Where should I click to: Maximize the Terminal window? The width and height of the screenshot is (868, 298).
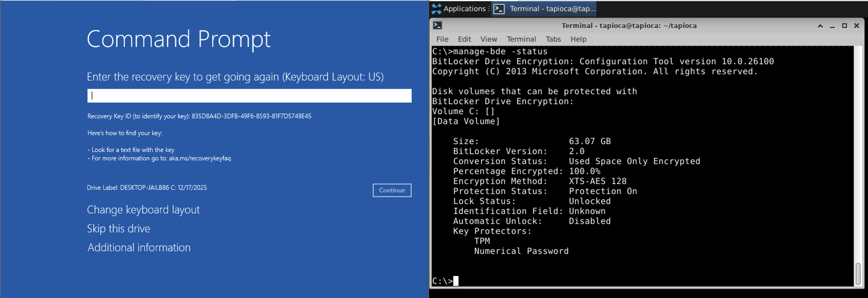click(844, 25)
